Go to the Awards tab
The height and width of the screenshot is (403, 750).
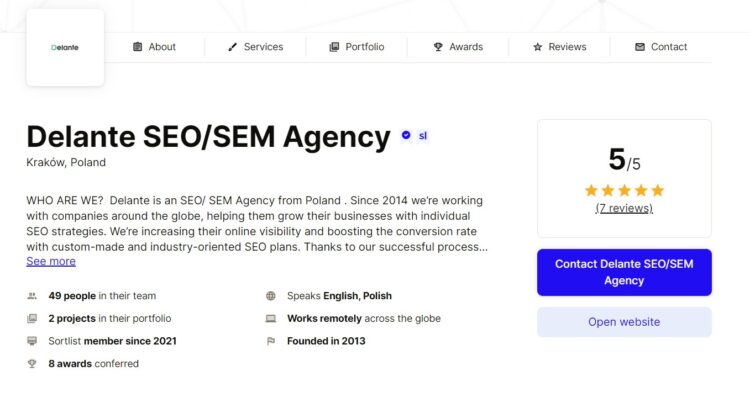[458, 47]
